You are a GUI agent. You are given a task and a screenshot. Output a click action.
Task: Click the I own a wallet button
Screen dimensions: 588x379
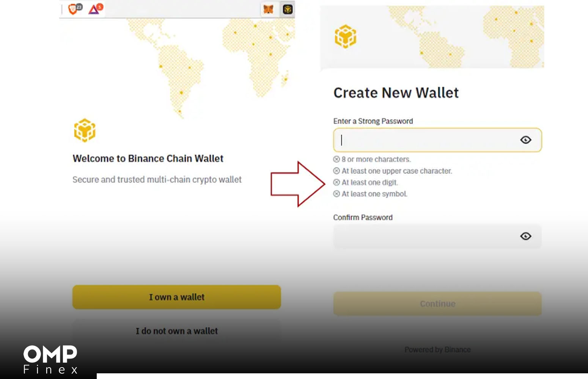click(x=177, y=297)
